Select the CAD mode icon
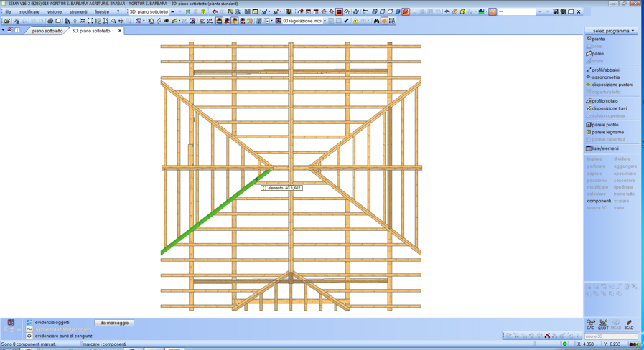The width and height of the screenshot is (644, 350). 591,324
